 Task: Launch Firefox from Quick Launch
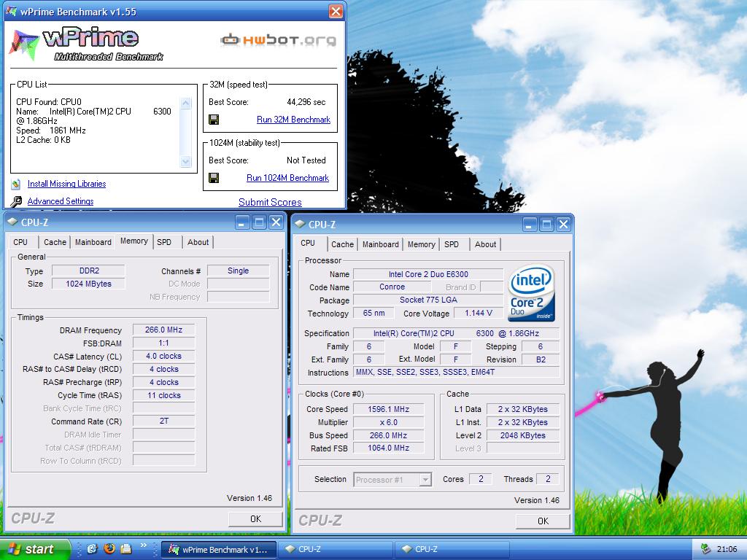point(109,548)
